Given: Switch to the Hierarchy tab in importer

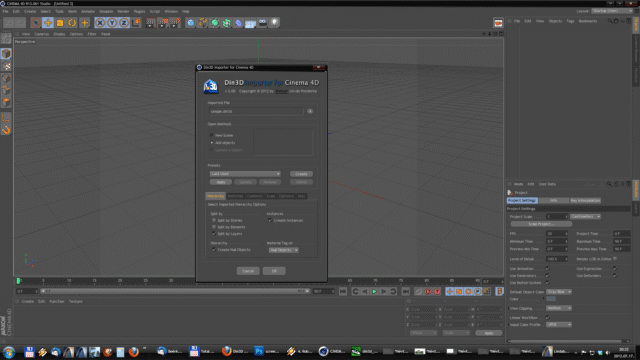Looking at the screenshot, I should tap(216, 196).
